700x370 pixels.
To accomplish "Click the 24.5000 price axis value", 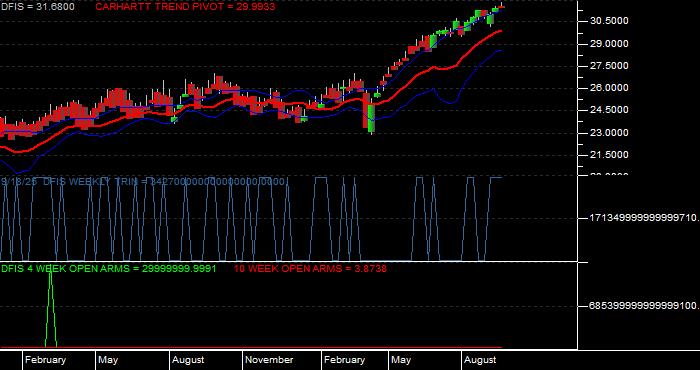I will [x=608, y=110].
